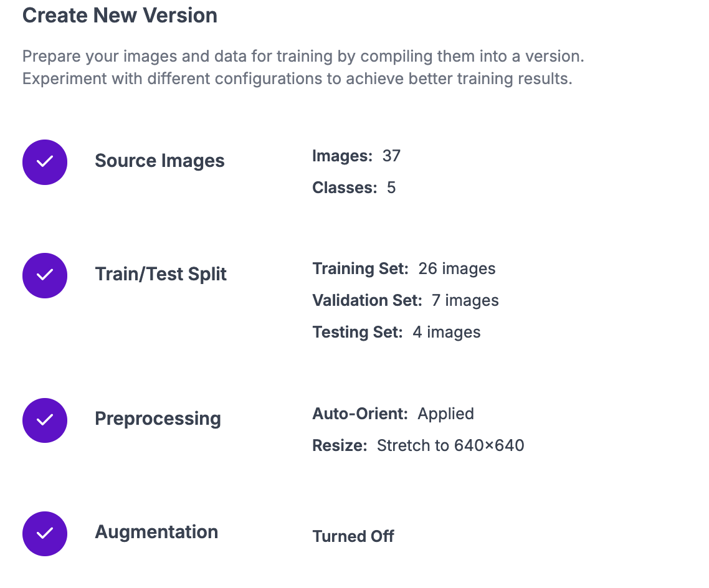
Task: Click the 'Experiment with different configurations' sentence
Action: pos(297,80)
